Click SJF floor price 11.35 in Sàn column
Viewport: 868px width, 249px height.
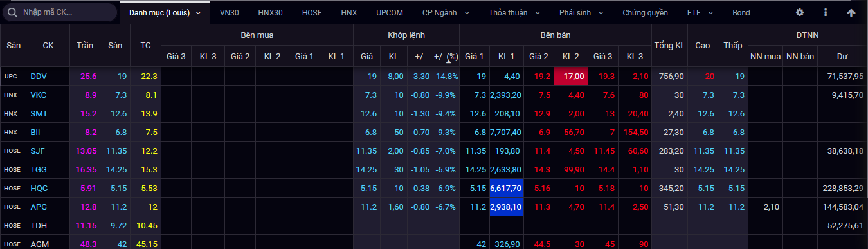coord(116,151)
